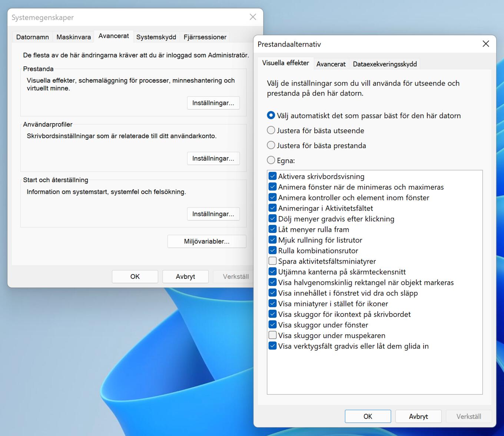Open the 'Avancerat' tab in Prestandaalternativ
Image resolution: width=504 pixels, height=436 pixels.
click(331, 64)
